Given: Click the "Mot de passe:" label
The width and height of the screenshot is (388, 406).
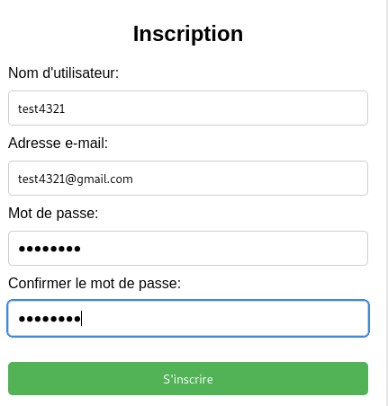Looking at the screenshot, I should [x=53, y=213].
